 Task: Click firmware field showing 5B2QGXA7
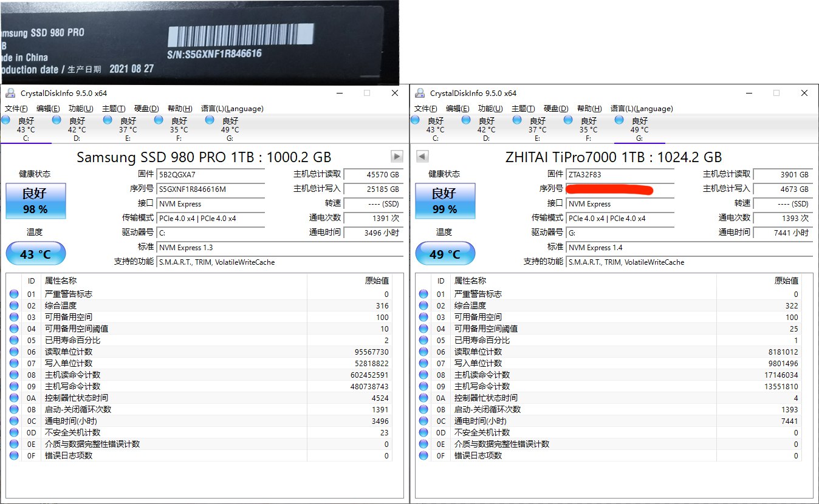pyautogui.click(x=211, y=175)
